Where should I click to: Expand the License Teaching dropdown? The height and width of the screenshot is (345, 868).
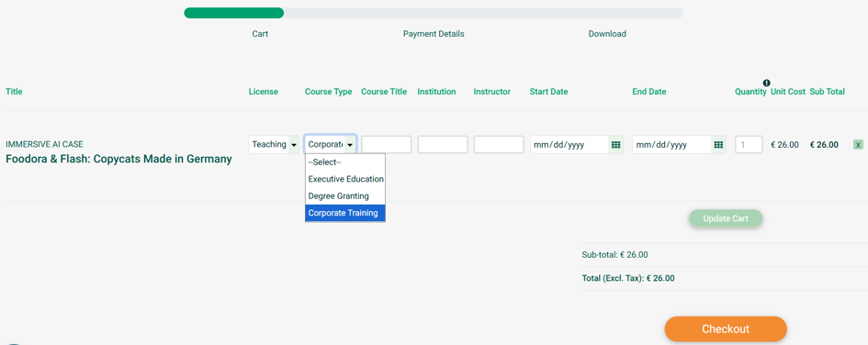click(274, 145)
